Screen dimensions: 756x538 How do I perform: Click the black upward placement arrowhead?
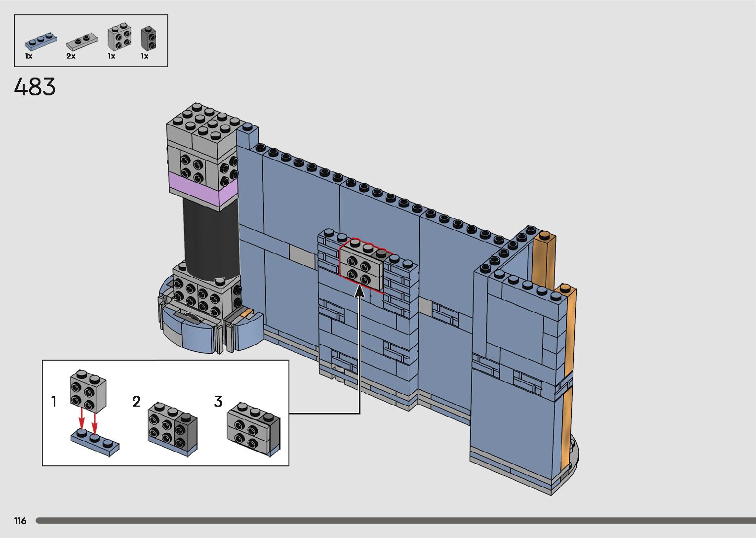tap(360, 291)
